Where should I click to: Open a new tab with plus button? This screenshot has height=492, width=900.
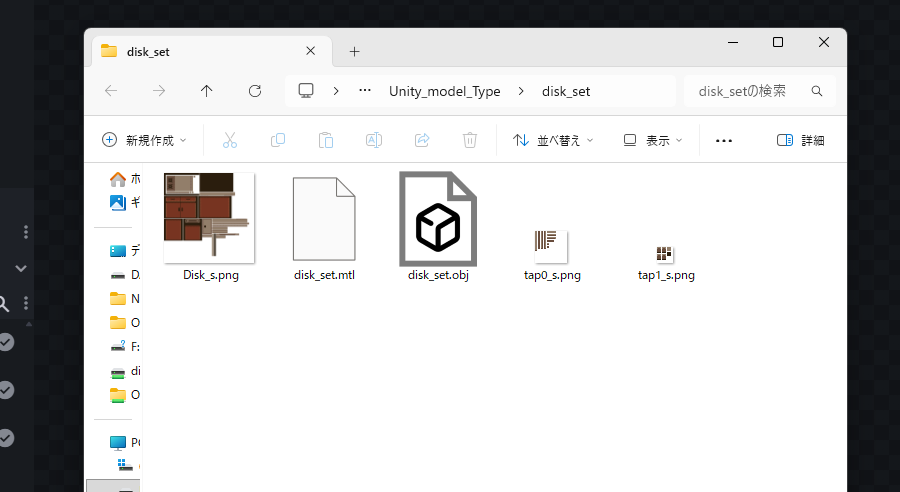(x=354, y=52)
